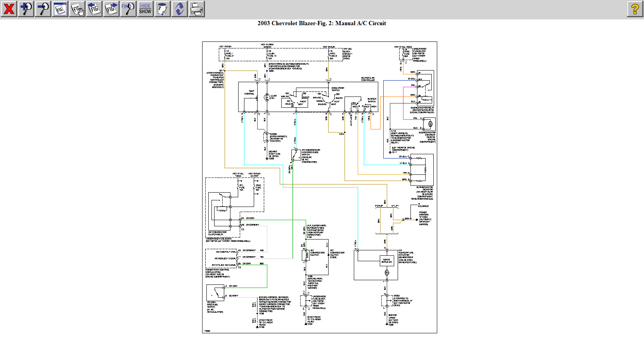Go to the previous figure
The image size is (644, 355).
(x=94, y=9)
